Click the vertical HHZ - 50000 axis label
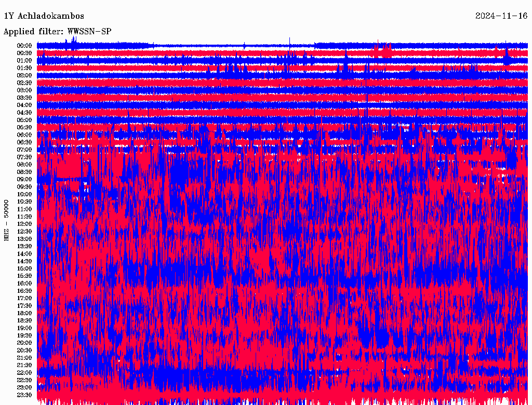This screenshot has width=532, height=405. click(7, 220)
